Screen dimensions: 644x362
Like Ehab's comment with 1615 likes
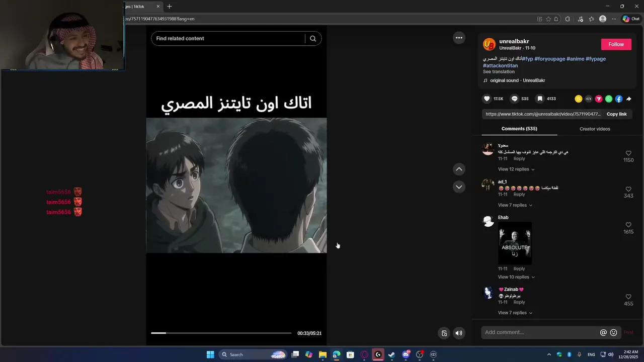click(x=628, y=225)
